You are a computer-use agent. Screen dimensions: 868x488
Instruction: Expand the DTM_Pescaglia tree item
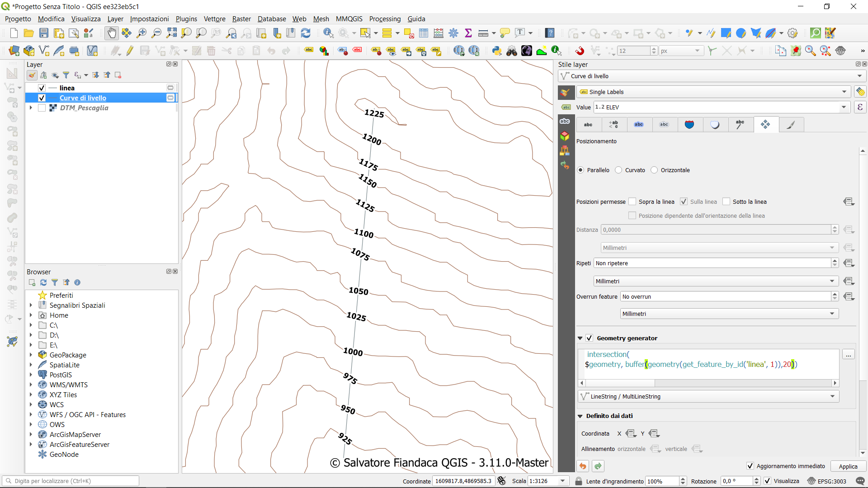[x=31, y=108]
